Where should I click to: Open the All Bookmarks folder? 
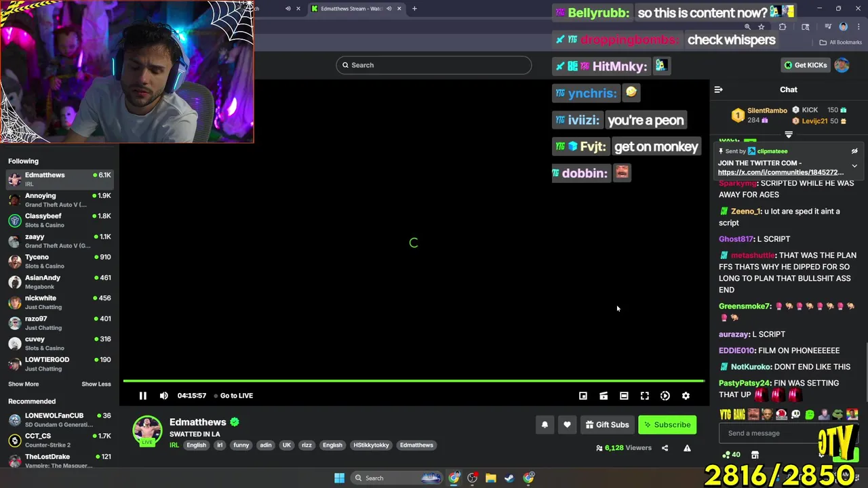click(x=841, y=42)
